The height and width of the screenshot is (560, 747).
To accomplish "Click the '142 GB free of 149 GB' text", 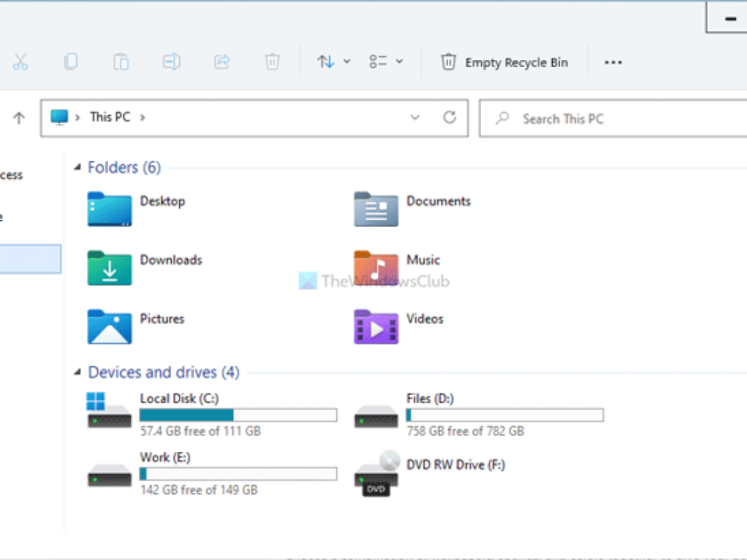I will point(199,490).
